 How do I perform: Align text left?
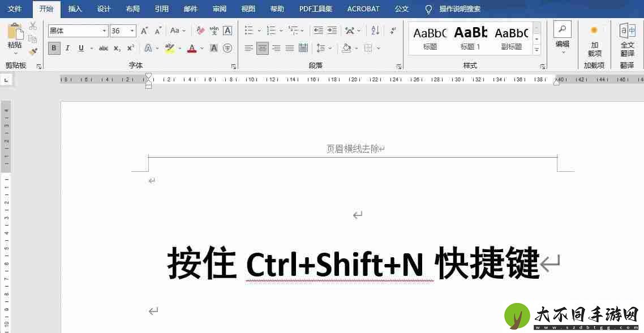click(x=248, y=49)
